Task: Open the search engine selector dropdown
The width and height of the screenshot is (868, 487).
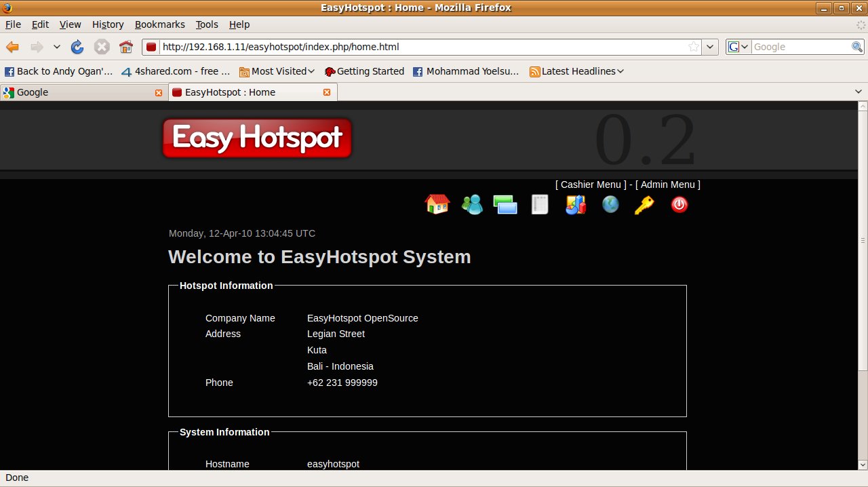Action: point(738,47)
